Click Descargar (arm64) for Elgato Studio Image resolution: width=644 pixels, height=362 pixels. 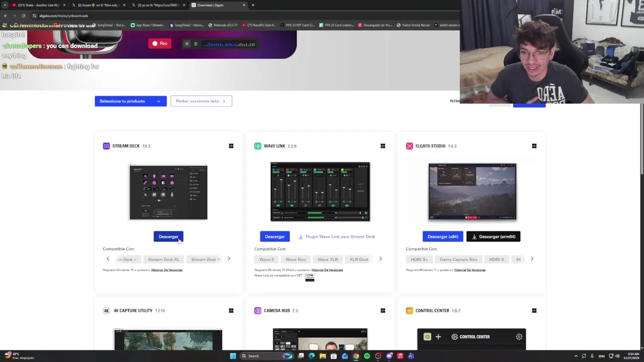494,236
